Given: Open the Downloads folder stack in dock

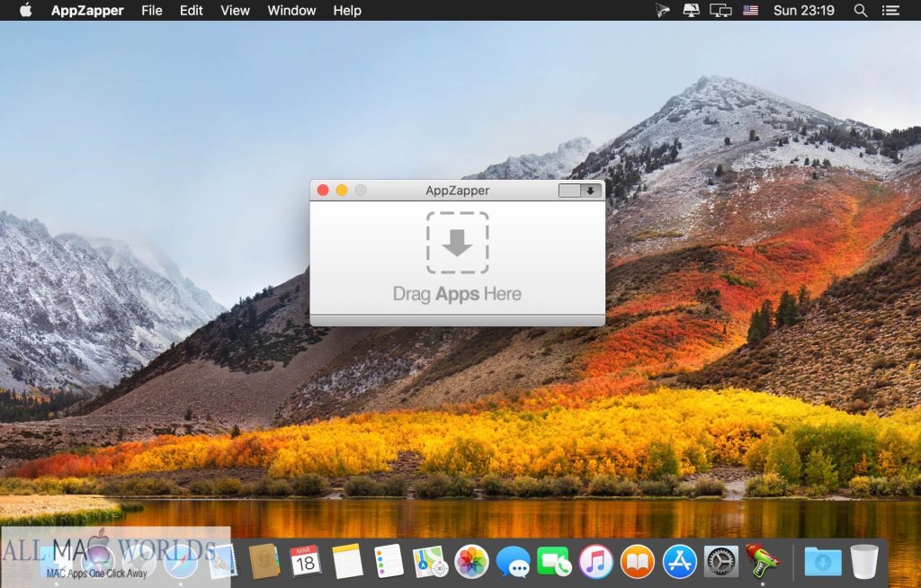Looking at the screenshot, I should tap(823, 562).
